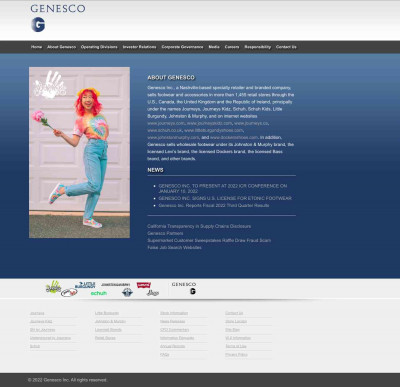Visit the www.journeys.com website link

coord(166,123)
